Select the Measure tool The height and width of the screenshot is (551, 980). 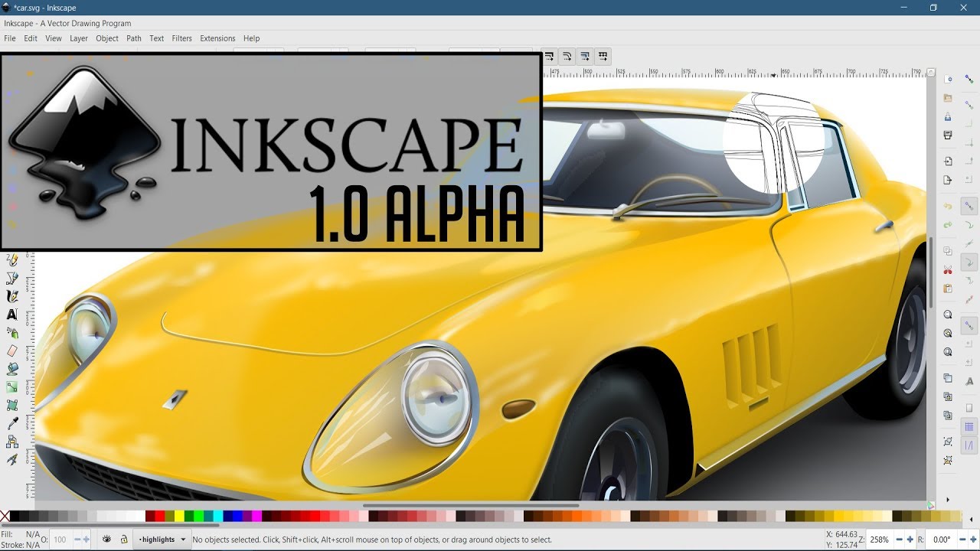tap(12, 459)
